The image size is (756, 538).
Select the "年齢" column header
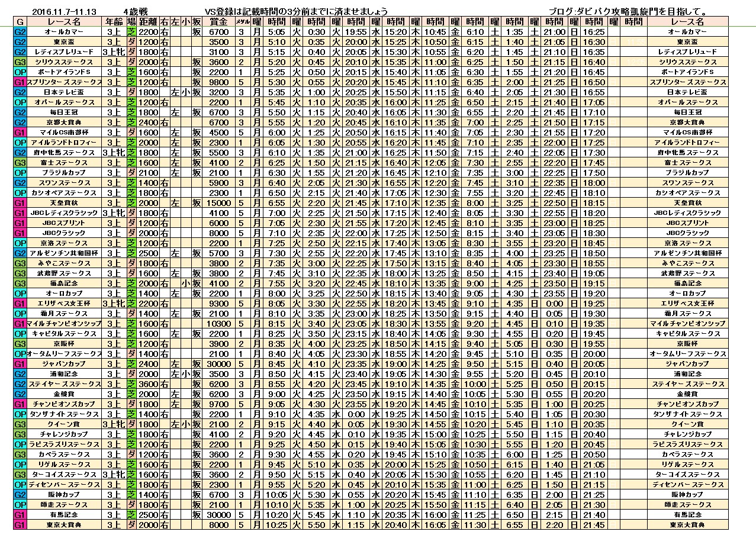coord(114,21)
